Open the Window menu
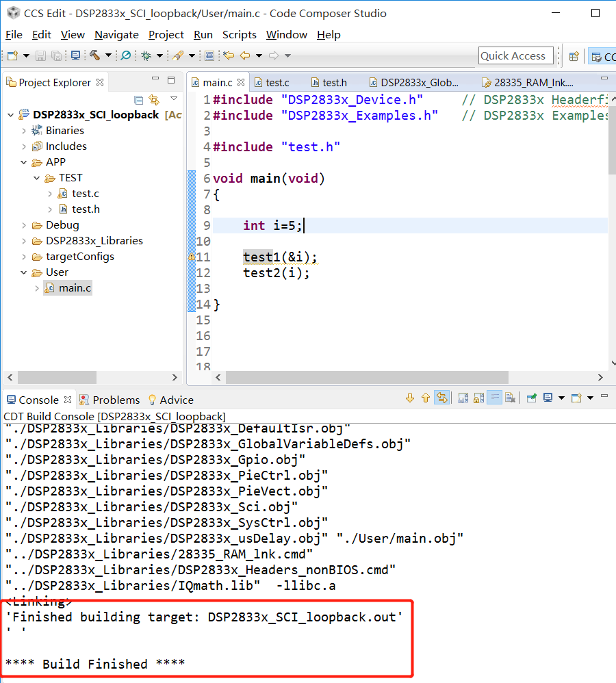 [x=287, y=35]
